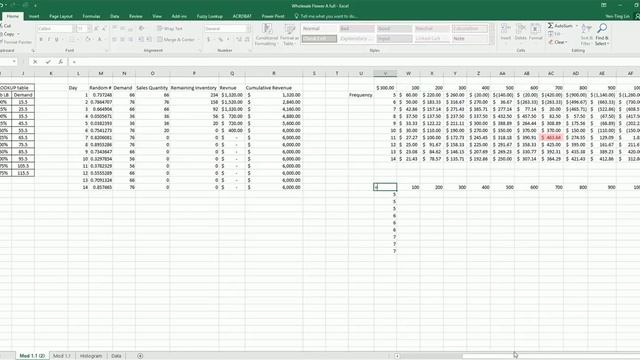Screen dimensions: 640x360
Task: Apply the Note cell style
Action: [x=469, y=38]
